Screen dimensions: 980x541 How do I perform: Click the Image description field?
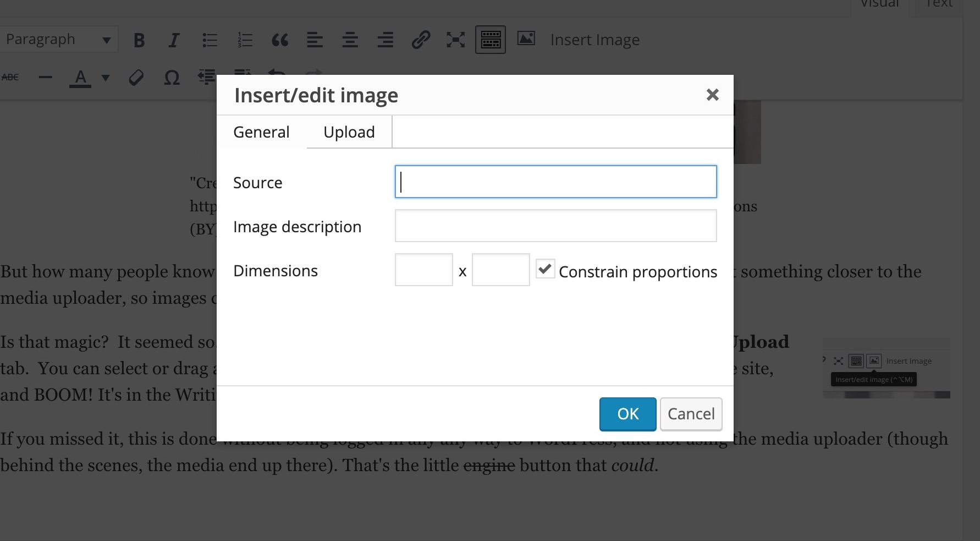pos(555,226)
